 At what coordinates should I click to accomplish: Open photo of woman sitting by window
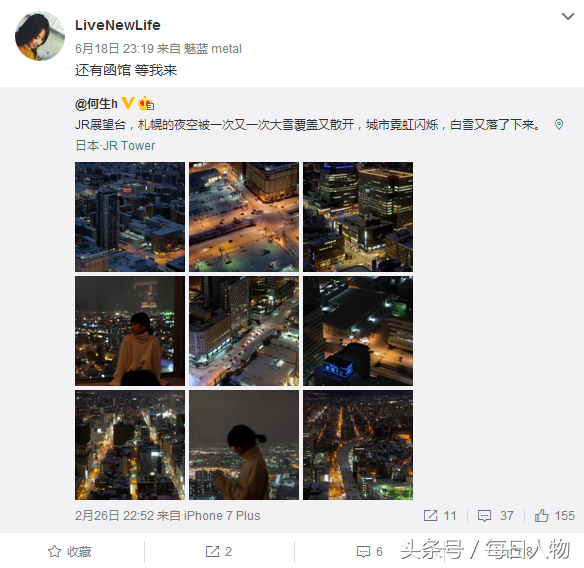click(130, 331)
